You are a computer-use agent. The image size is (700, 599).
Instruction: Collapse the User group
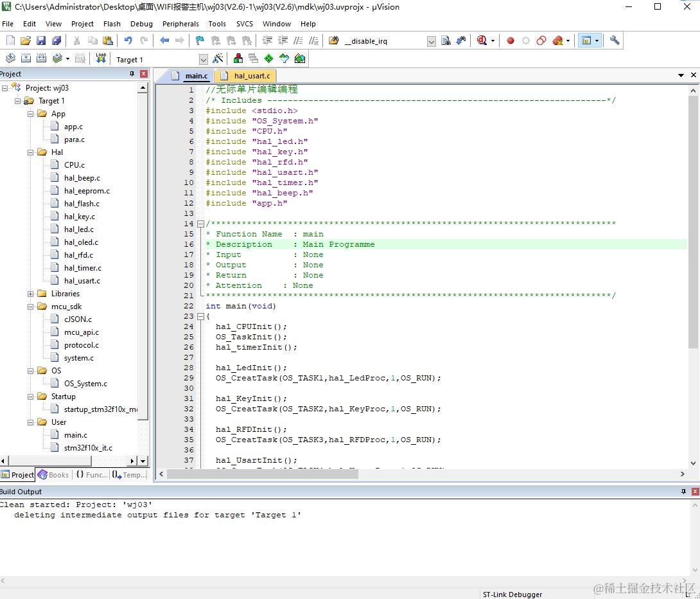(30, 422)
